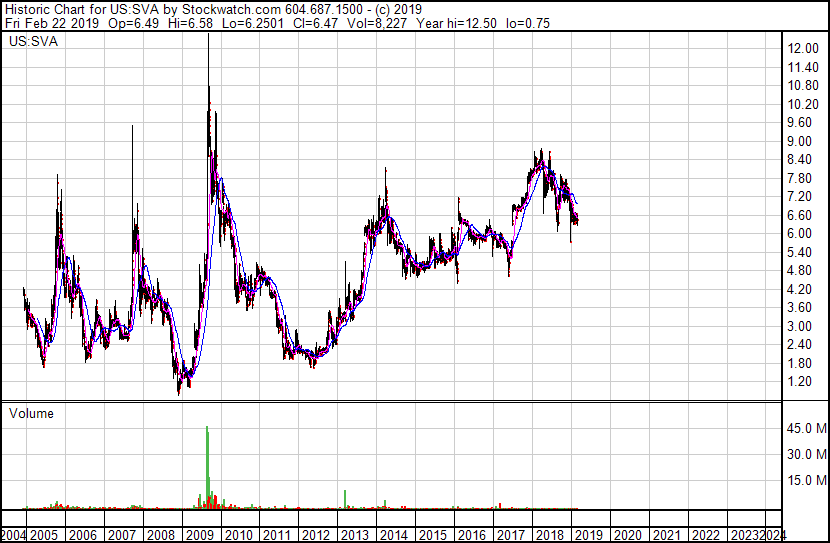Click the 9.60 price axis label
Screen dimensions: 830x543
pyautogui.click(x=799, y=123)
